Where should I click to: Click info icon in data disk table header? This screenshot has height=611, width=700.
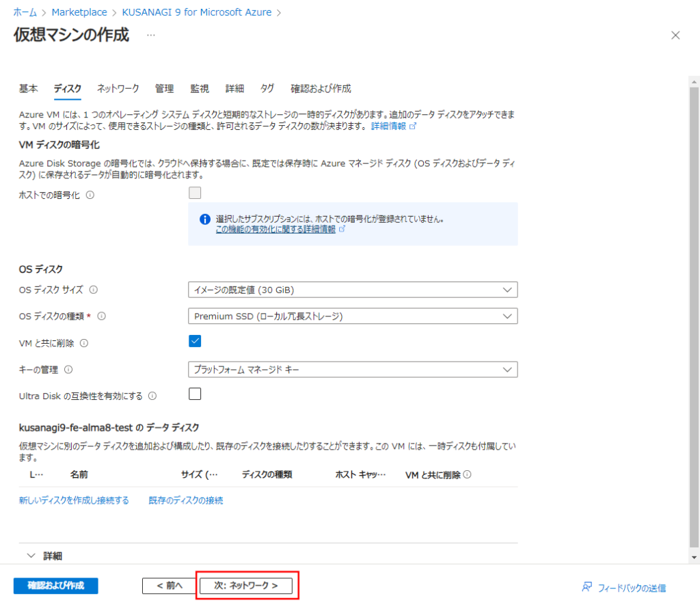click(467, 474)
